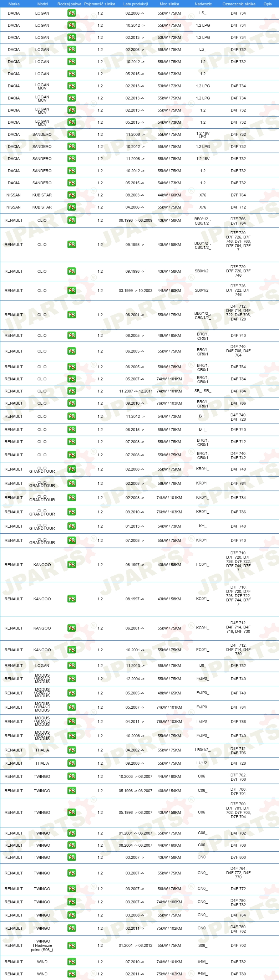The image size is (279, 980).
Task: Select the '10.2001 ->' Kangoo date cell
Action: point(135,650)
